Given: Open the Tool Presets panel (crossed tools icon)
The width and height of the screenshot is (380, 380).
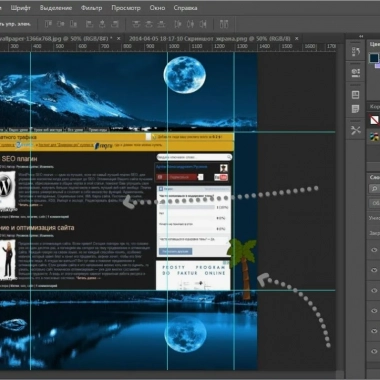Looking at the screenshot, I should pyautogui.click(x=356, y=130).
